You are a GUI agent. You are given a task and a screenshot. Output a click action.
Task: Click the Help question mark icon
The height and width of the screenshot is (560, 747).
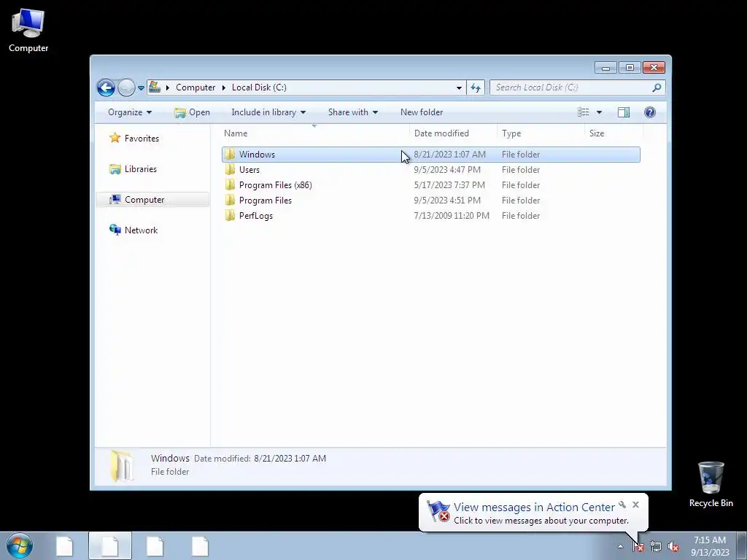[650, 112]
